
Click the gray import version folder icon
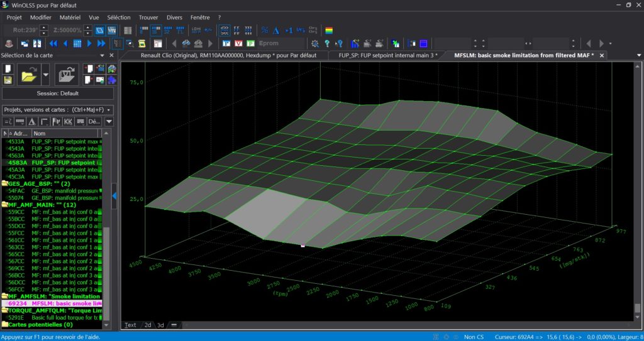(x=67, y=75)
